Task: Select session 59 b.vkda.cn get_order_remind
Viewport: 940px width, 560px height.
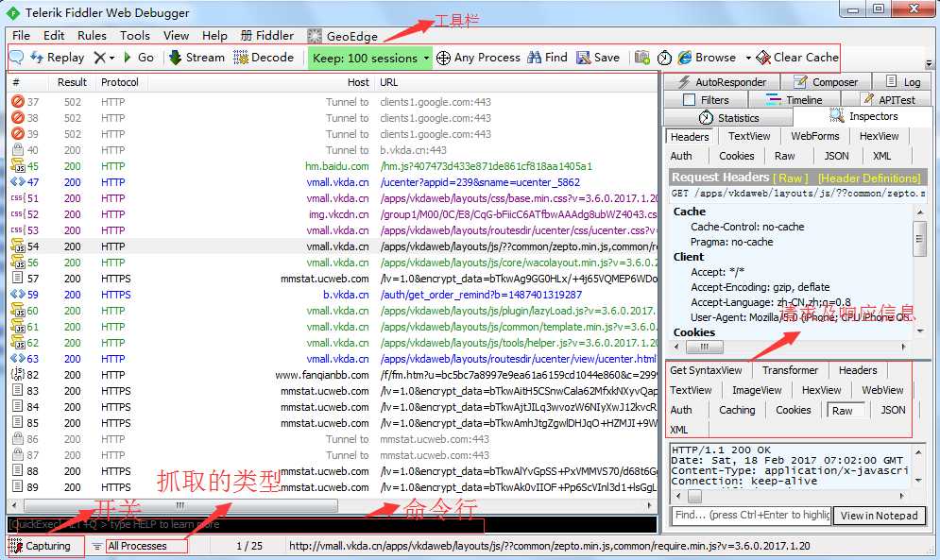Action: click(333, 295)
